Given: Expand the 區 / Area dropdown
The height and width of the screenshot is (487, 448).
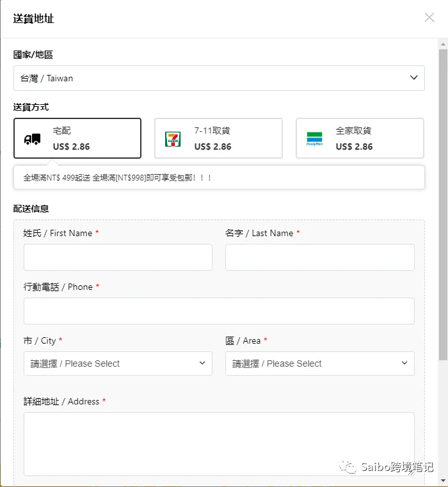Looking at the screenshot, I should tap(320, 363).
